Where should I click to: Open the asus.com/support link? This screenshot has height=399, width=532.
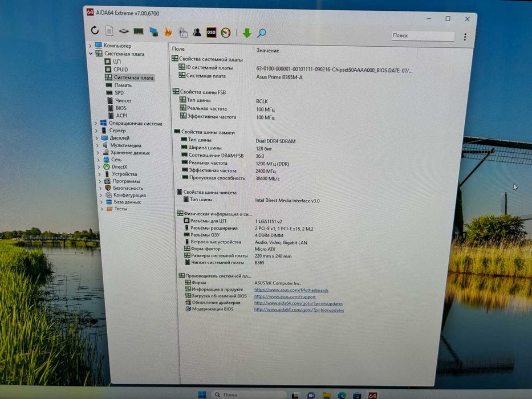285,296
